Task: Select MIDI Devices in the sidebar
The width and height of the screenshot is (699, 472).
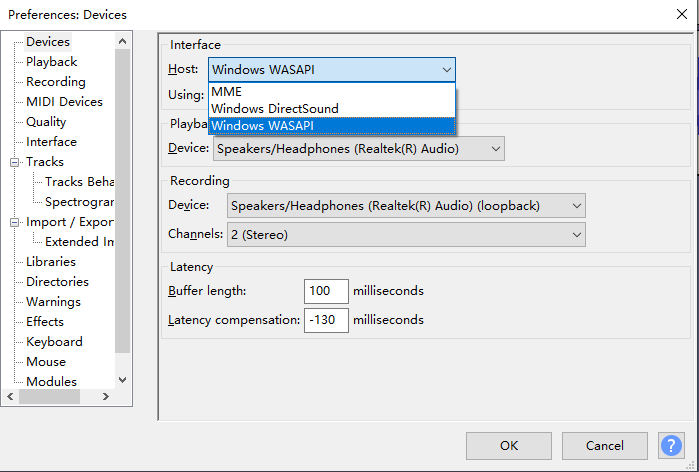Action: tap(64, 102)
